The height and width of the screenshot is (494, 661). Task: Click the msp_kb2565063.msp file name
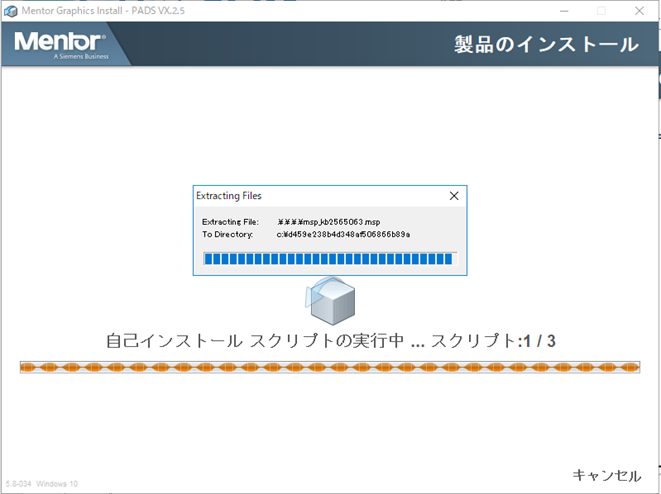[x=329, y=222]
